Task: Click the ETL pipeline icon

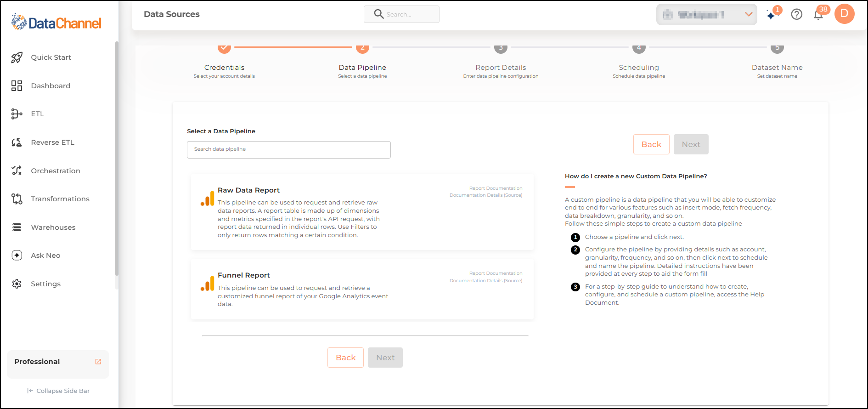Action: pyautogui.click(x=17, y=114)
